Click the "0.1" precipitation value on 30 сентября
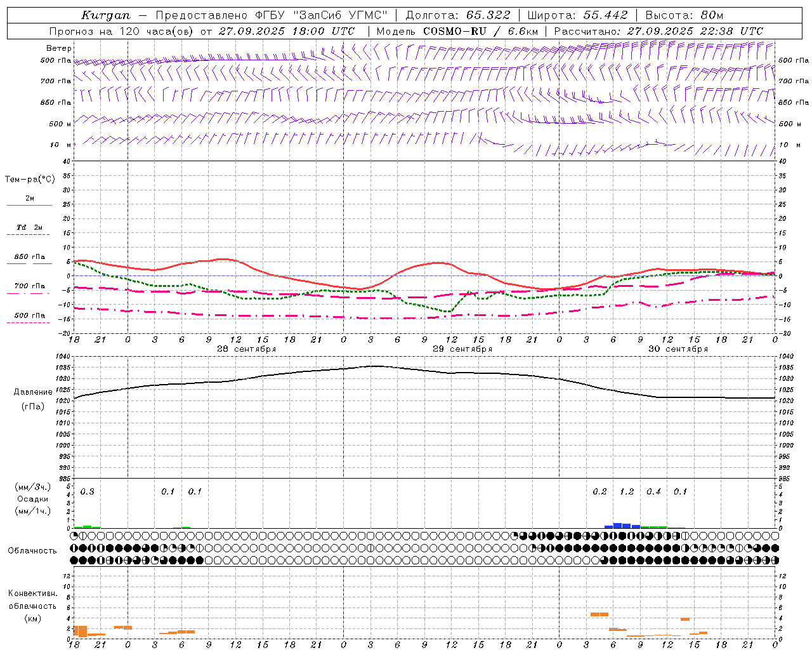 coord(680,492)
